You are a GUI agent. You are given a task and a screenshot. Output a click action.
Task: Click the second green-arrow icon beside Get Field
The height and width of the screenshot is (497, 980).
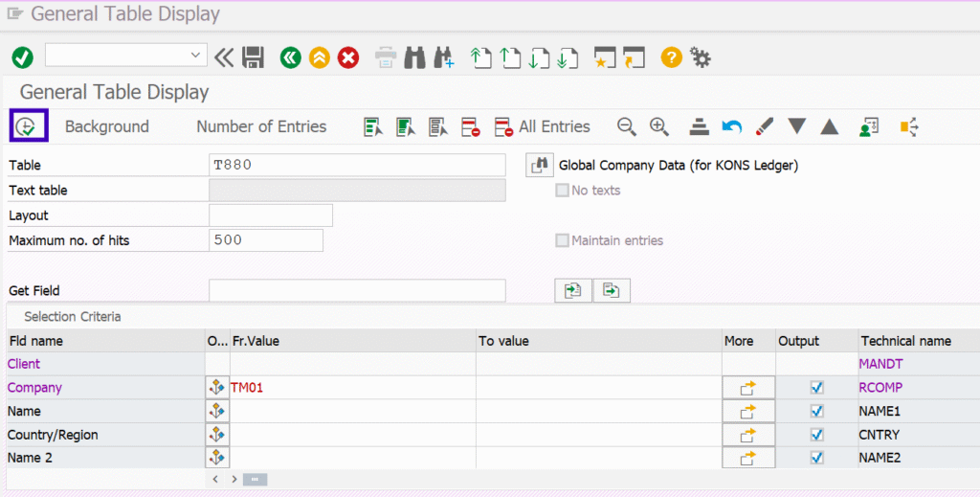click(x=612, y=290)
